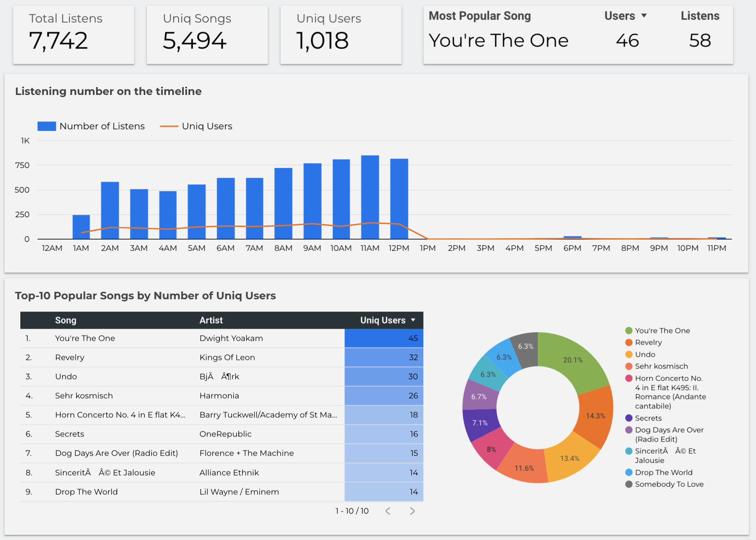Select Somebody To Love legend entry
The image size is (756, 540).
(665, 484)
